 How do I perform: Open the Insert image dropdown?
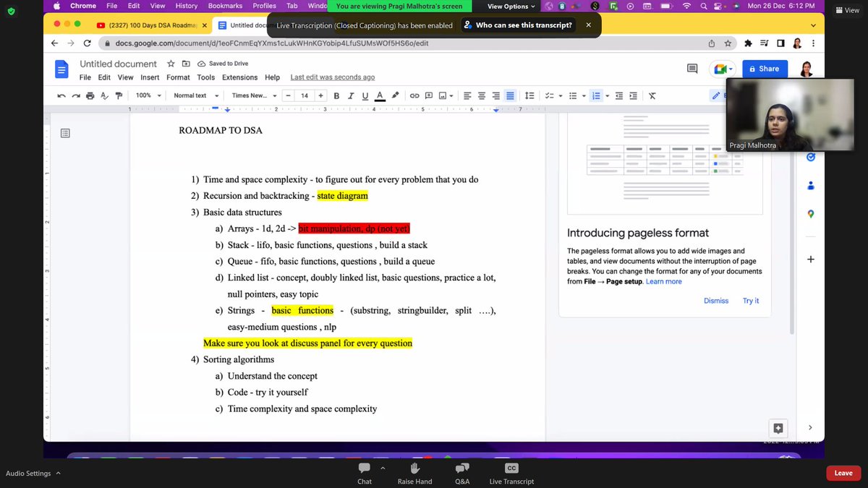446,95
